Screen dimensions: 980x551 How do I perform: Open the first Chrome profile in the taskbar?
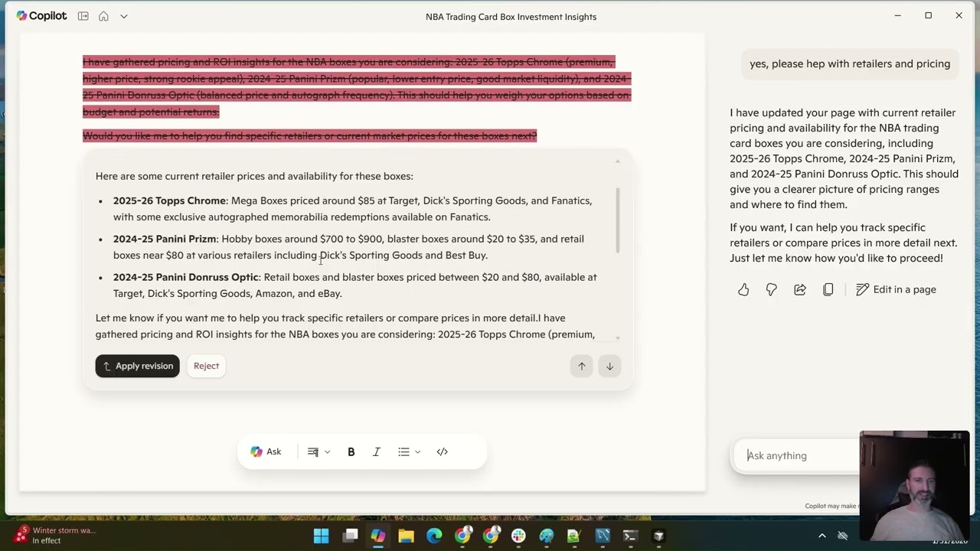pos(462,536)
